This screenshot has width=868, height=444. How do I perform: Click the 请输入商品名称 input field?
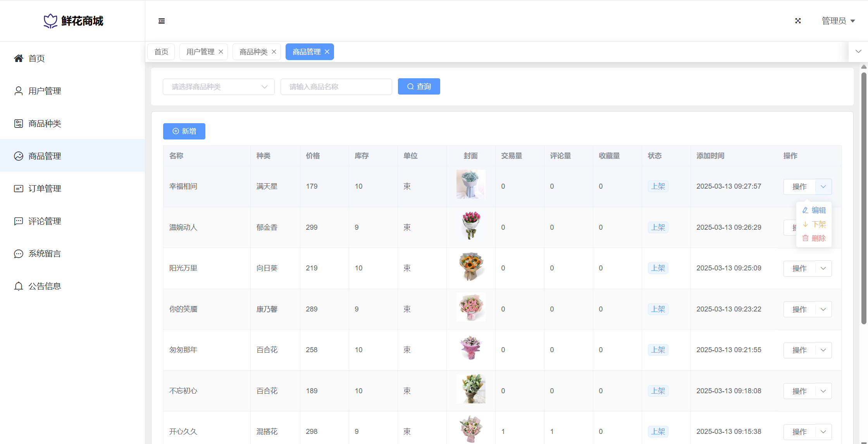click(336, 87)
